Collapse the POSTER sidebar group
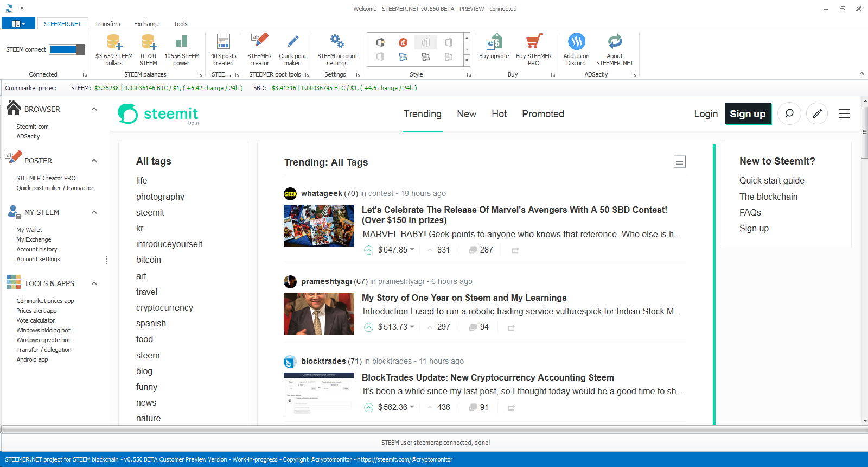The height and width of the screenshot is (467, 868). [x=94, y=161]
